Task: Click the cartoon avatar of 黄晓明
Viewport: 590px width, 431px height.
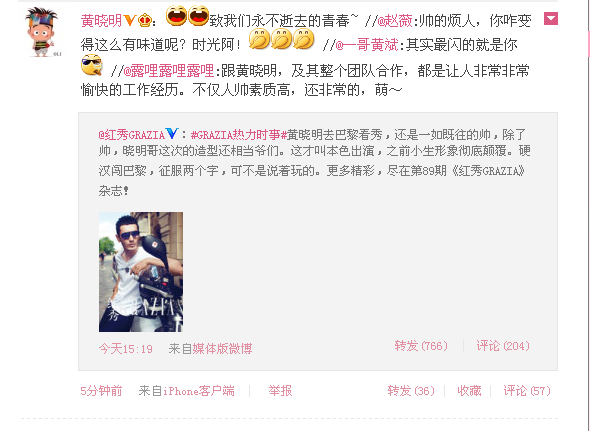Action: click(42, 32)
